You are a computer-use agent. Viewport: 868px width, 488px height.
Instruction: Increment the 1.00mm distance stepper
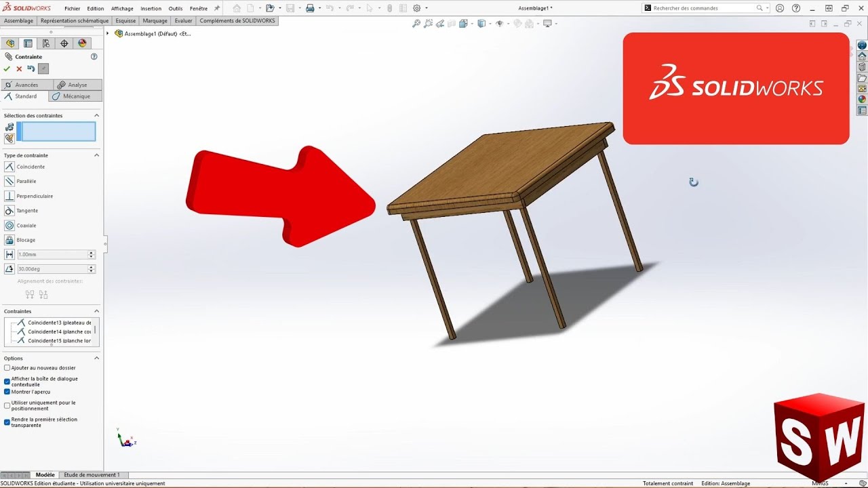[x=91, y=252]
